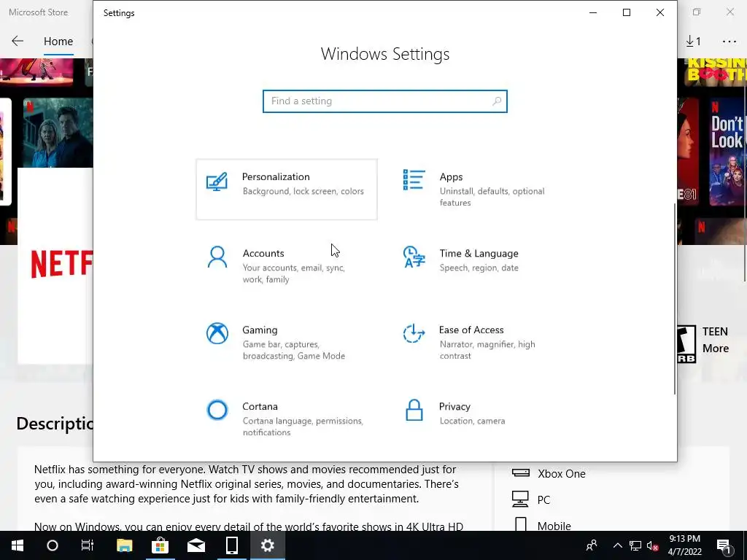Image resolution: width=747 pixels, height=560 pixels.
Task: Click the Xbox One console icon
Action: pos(521,472)
